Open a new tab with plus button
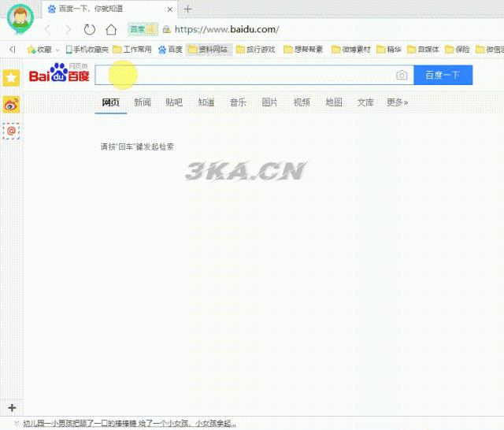The image size is (504, 430). [x=187, y=9]
